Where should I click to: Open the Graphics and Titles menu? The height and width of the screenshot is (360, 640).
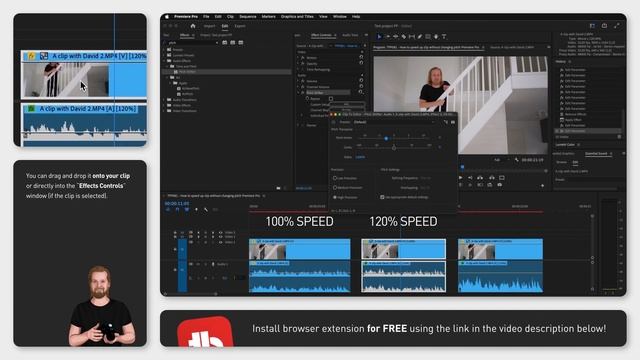pyautogui.click(x=297, y=17)
